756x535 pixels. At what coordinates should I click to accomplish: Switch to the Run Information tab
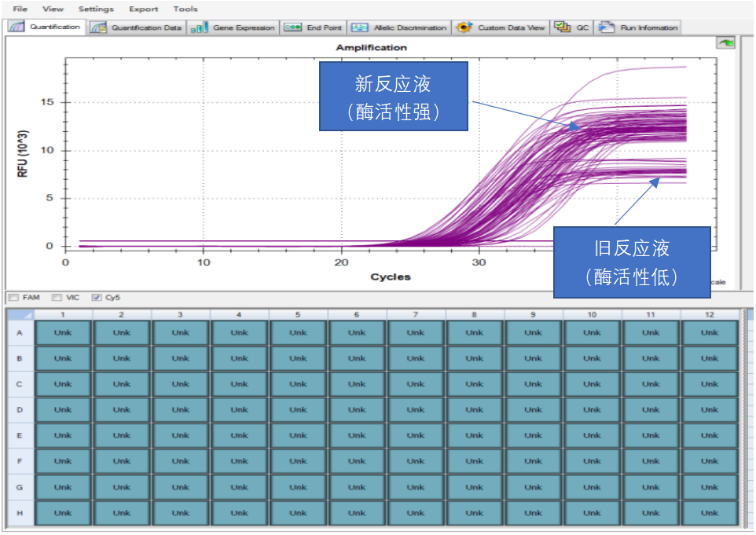pyautogui.click(x=638, y=27)
